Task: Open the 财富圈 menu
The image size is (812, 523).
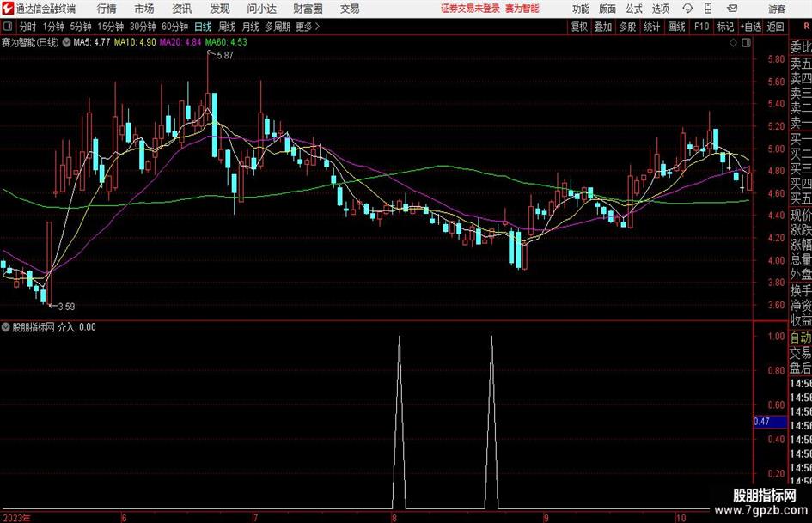Action: click(308, 9)
